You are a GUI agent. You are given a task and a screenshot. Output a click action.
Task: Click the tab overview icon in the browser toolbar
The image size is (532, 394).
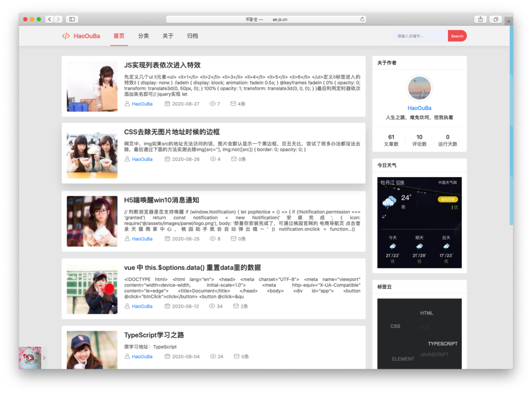click(x=495, y=19)
